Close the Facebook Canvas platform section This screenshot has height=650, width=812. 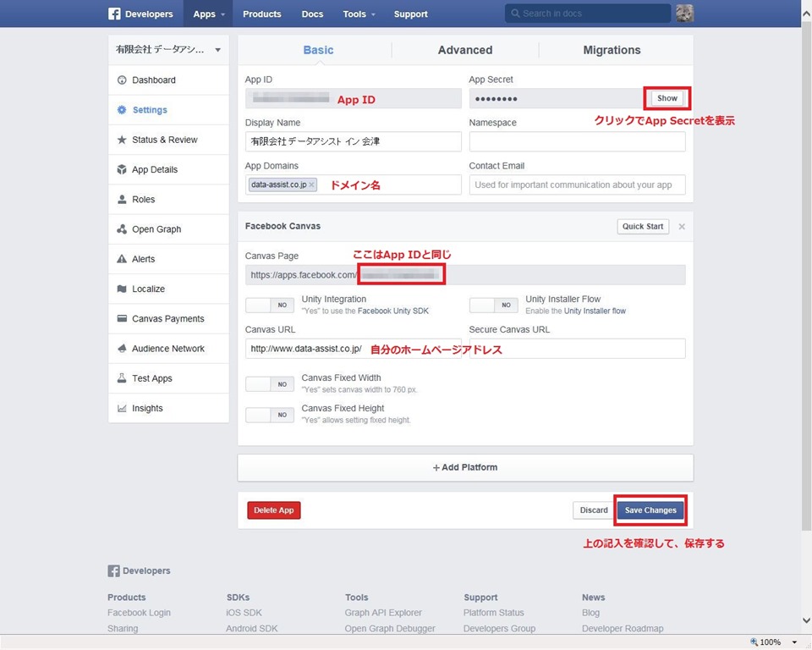pos(682,227)
